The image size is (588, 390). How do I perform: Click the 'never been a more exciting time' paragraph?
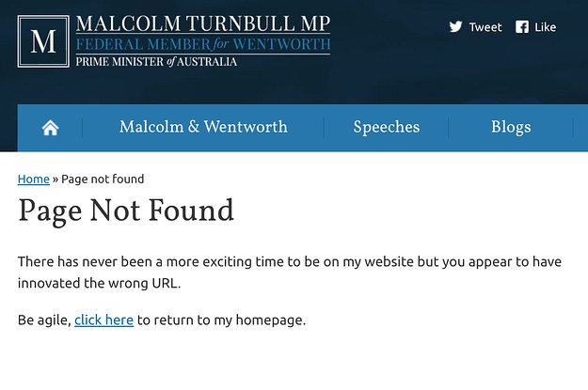(290, 261)
